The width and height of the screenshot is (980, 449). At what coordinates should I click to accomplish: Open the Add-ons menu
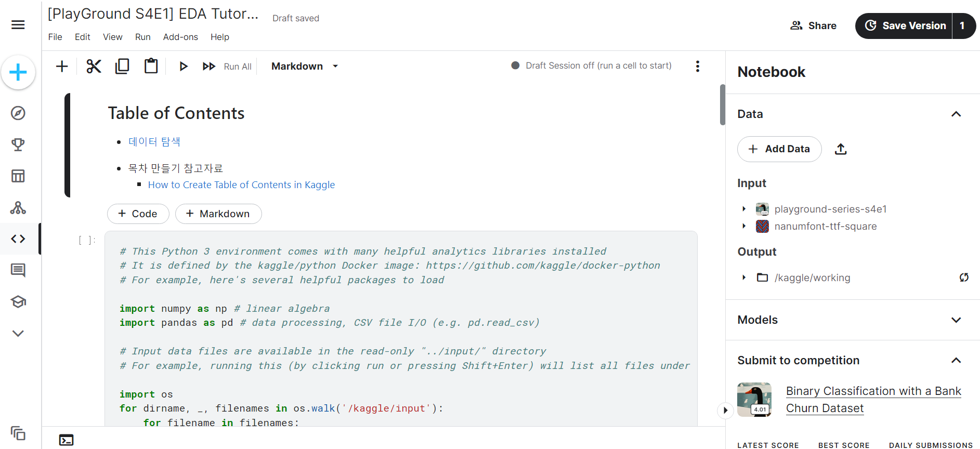pyautogui.click(x=180, y=37)
